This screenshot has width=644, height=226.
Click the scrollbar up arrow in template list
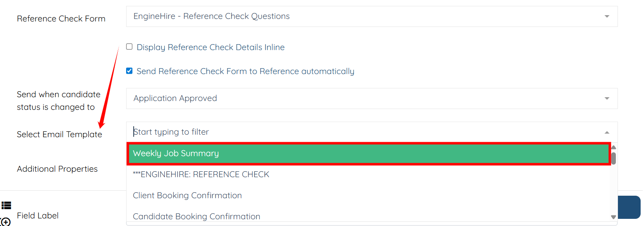[x=613, y=147]
